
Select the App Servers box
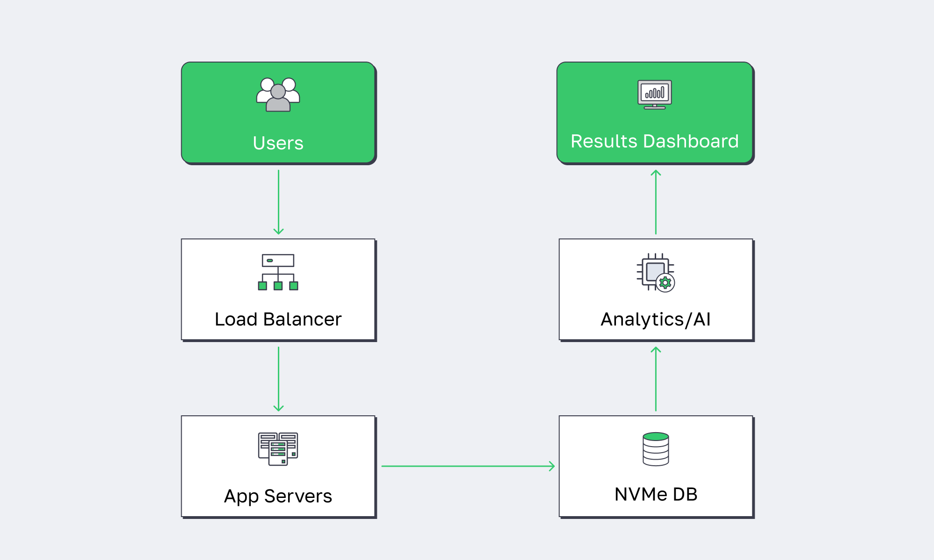pyautogui.click(x=278, y=465)
